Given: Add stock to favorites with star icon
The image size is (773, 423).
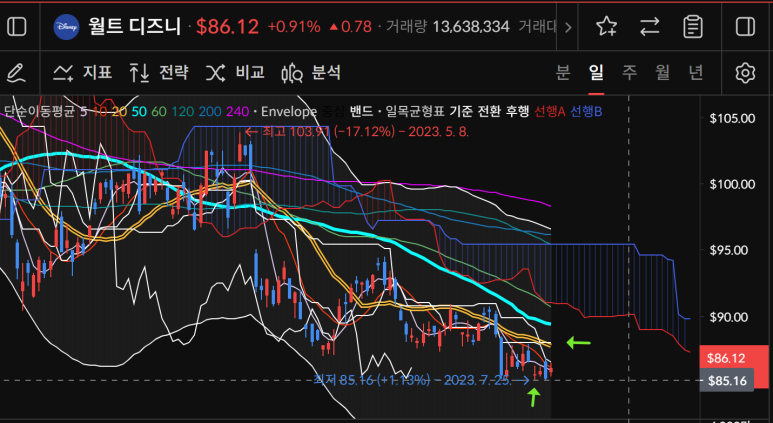Looking at the screenshot, I should click(606, 27).
